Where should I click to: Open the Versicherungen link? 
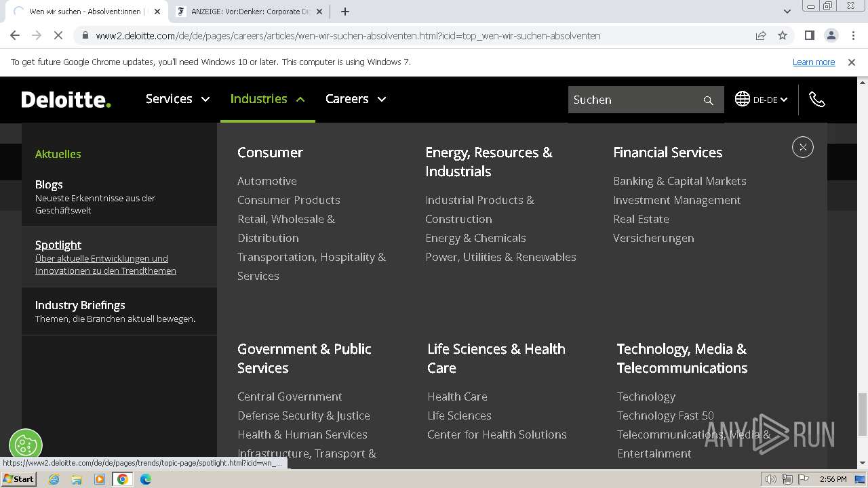(654, 238)
